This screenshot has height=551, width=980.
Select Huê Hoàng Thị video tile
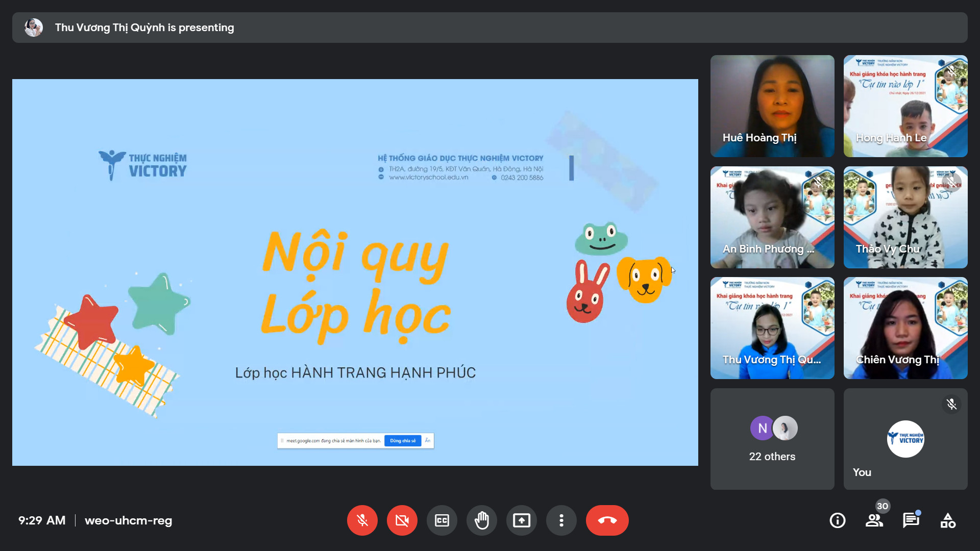click(772, 106)
